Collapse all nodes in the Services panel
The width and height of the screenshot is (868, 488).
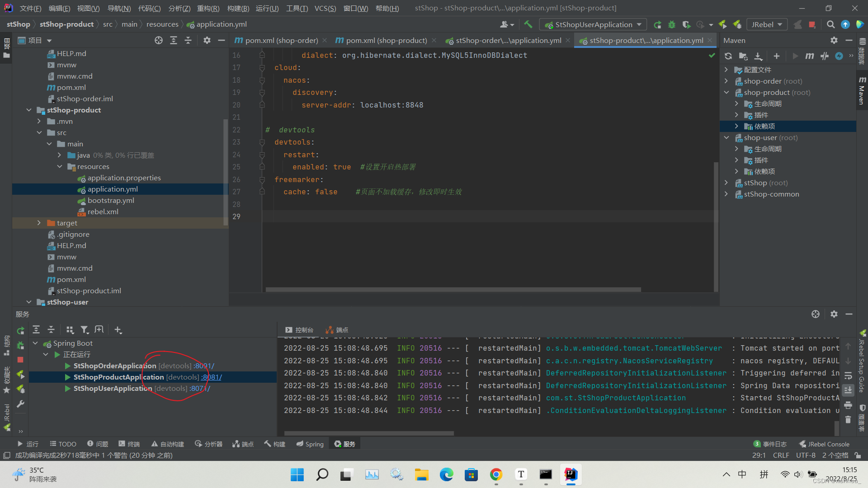tap(51, 329)
